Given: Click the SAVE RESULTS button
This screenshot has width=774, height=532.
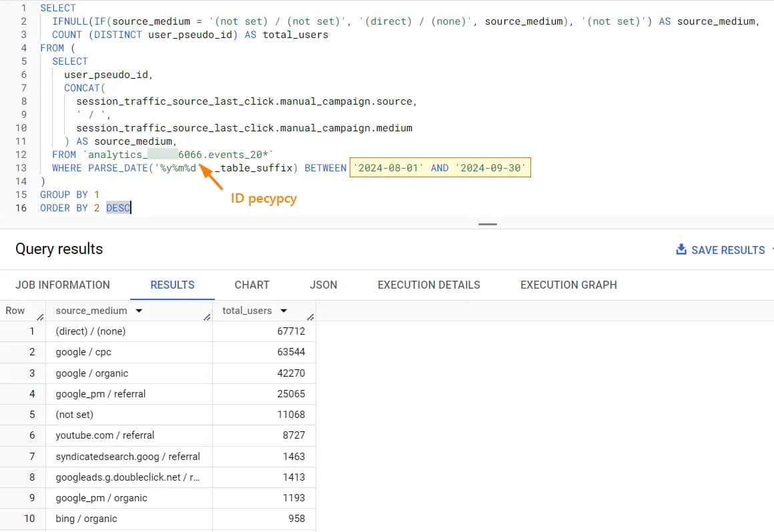Looking at the screenshot, I should pos(721,250).
